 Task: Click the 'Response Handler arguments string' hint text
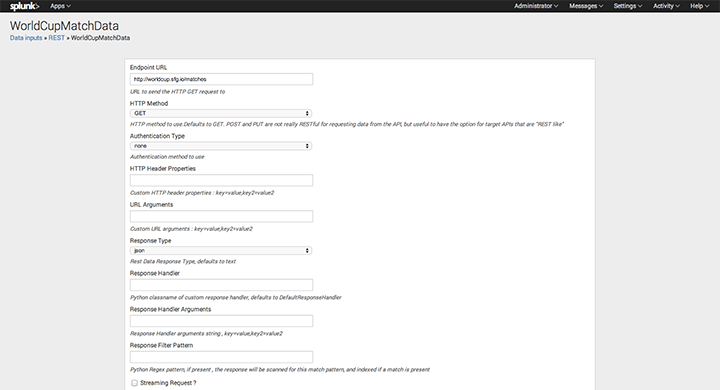206,333
